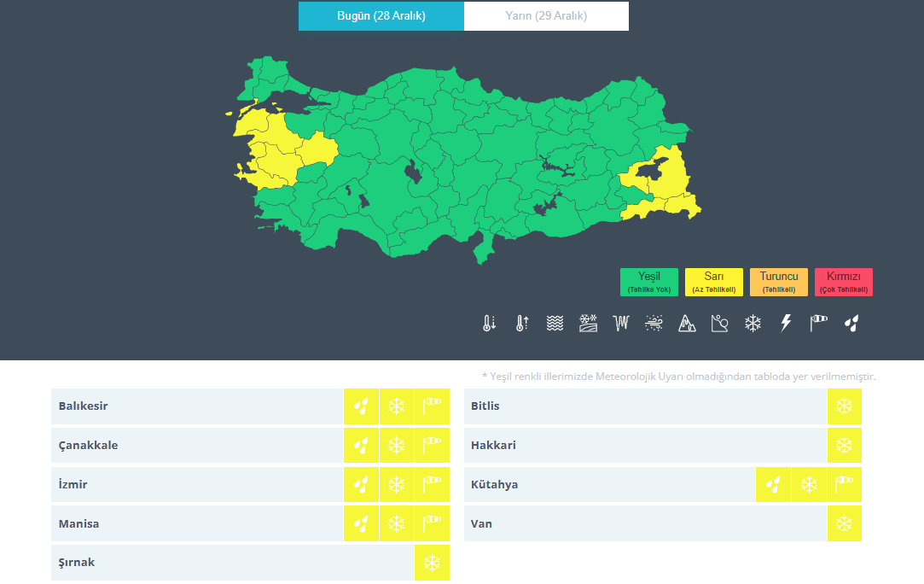Select the Bitlis province name

tap(485, 406)
